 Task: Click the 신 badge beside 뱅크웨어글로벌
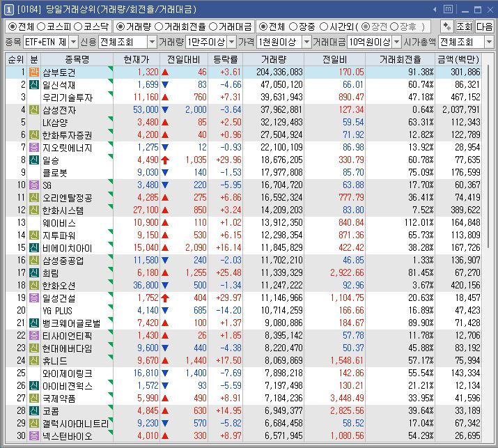34,323
